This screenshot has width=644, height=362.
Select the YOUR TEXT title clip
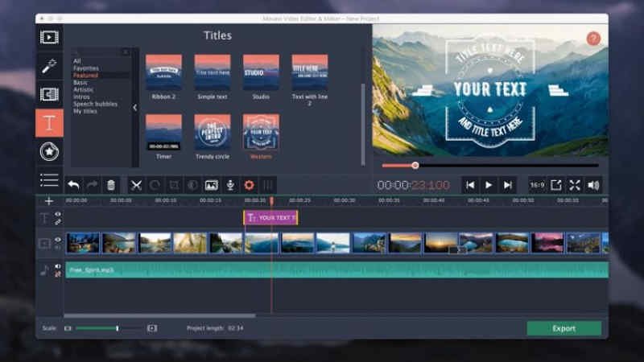tap(271, 217)
